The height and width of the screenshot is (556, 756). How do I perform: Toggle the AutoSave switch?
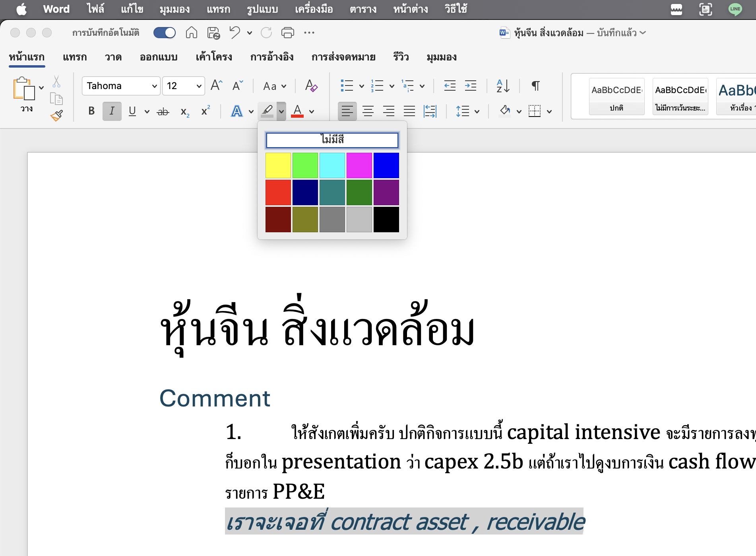[x=165, y=33]
